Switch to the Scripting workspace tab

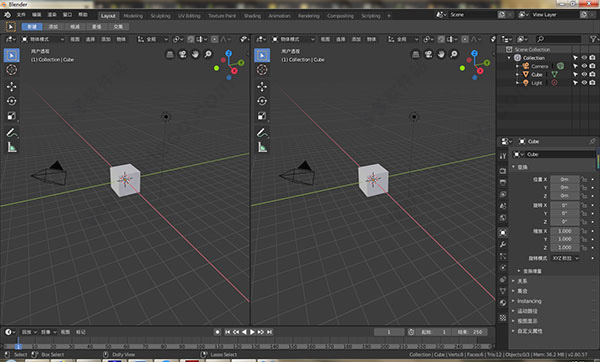[371, 16]
